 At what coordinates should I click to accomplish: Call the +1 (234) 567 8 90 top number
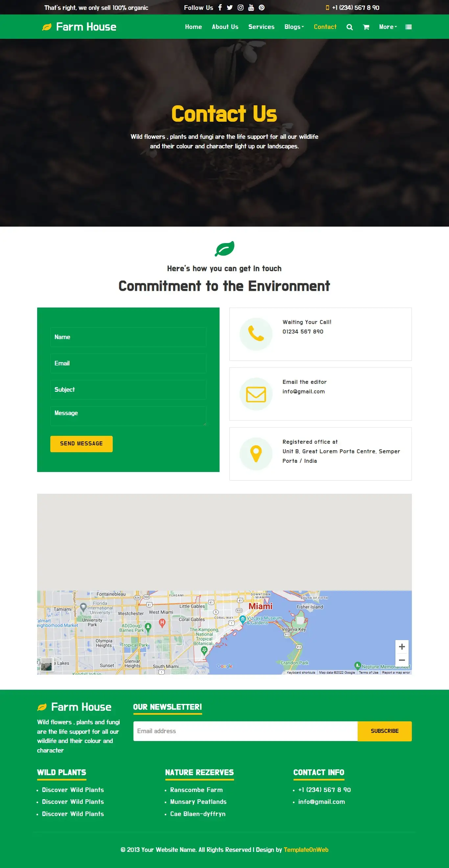point(356,8)
